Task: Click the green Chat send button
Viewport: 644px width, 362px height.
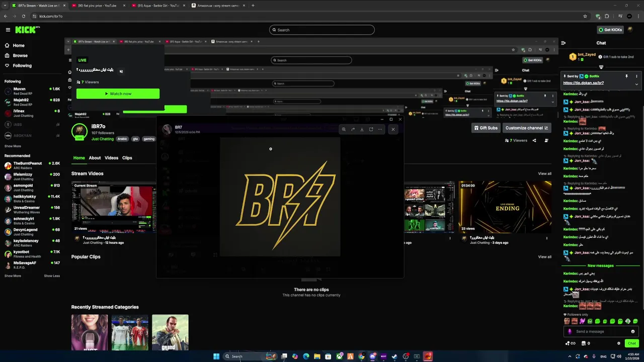Action: [632, 343]
